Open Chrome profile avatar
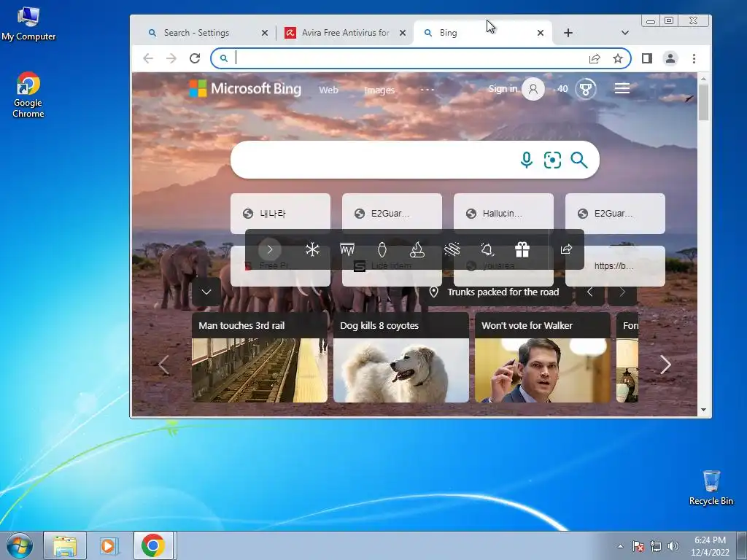747x560 pixels. click(x=670, y=58)
